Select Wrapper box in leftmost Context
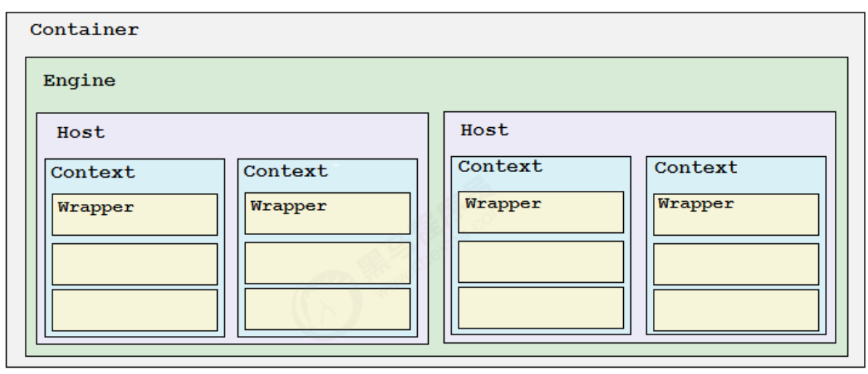Screen dimensions: 868x374 135,214
